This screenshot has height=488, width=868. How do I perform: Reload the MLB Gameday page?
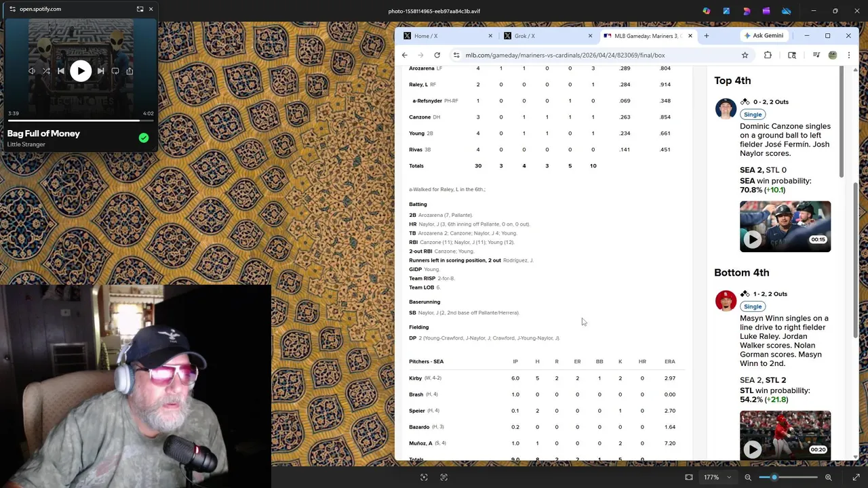tap(437, 55)
